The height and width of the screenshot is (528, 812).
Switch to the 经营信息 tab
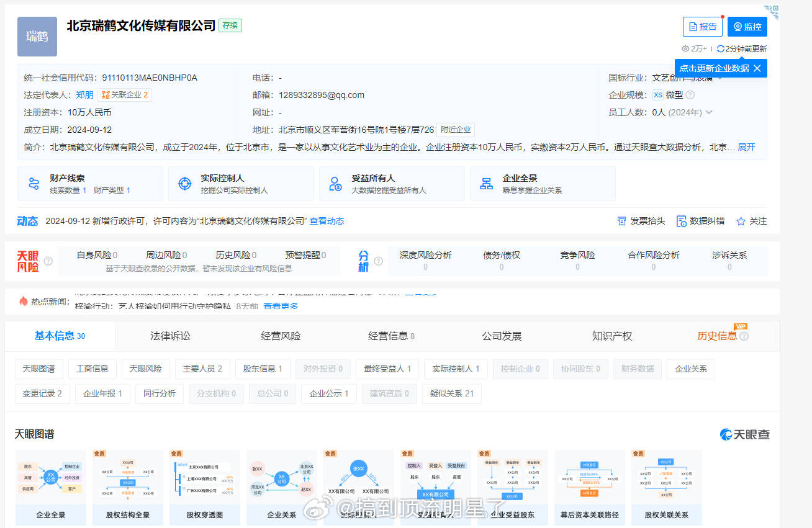(391, 336)
